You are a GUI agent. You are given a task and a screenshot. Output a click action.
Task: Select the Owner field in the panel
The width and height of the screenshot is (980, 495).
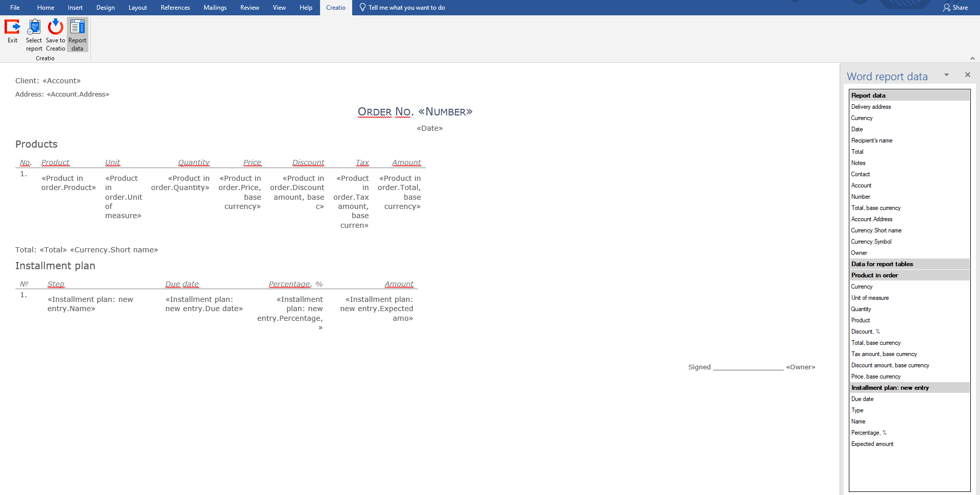[x=859, y=252]
